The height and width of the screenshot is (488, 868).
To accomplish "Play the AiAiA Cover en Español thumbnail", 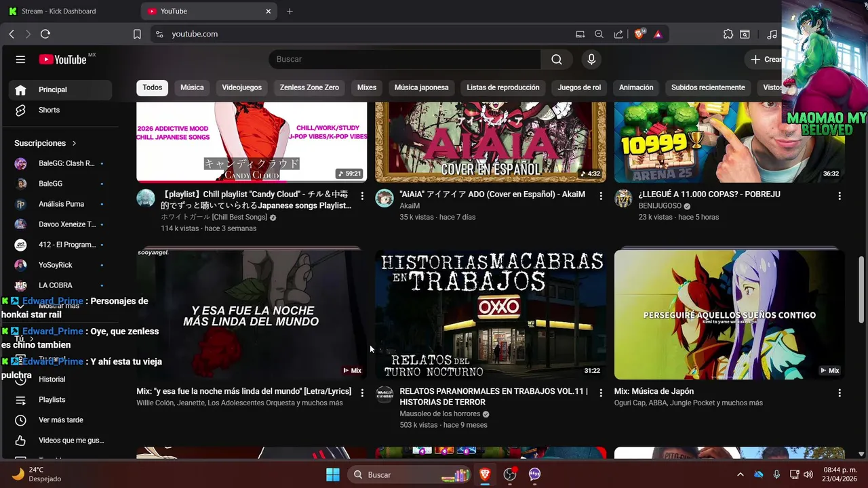I will coord(491,142).
